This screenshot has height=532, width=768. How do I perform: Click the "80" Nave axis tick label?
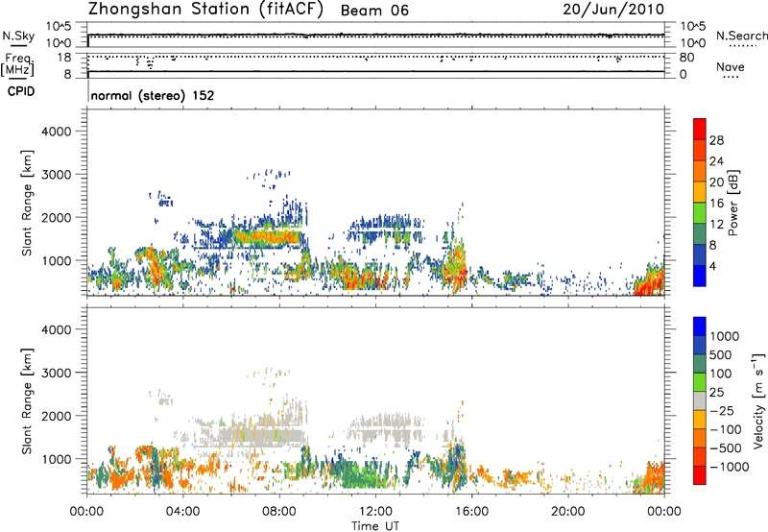(x=686, y=58)
